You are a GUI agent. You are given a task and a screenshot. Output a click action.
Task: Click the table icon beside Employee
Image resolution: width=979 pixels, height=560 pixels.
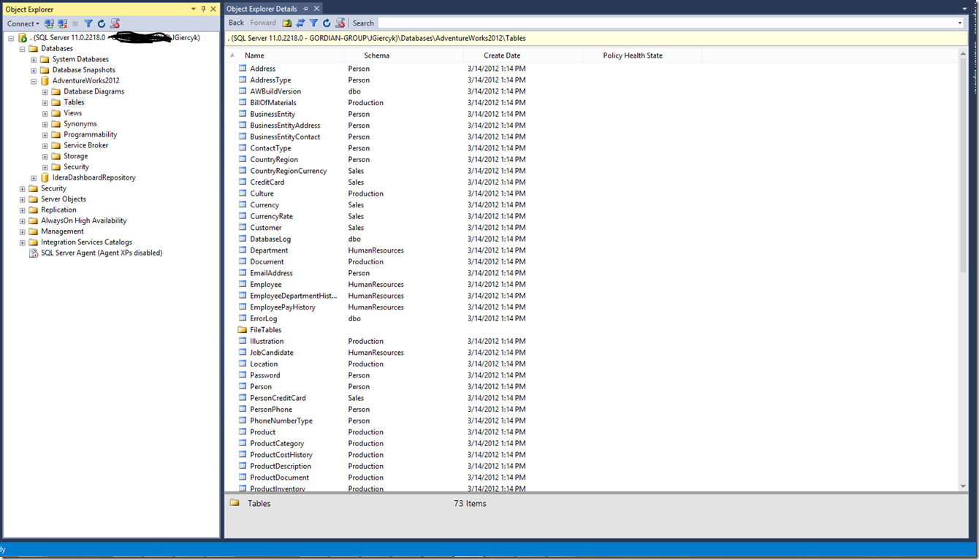coord(243,285)
